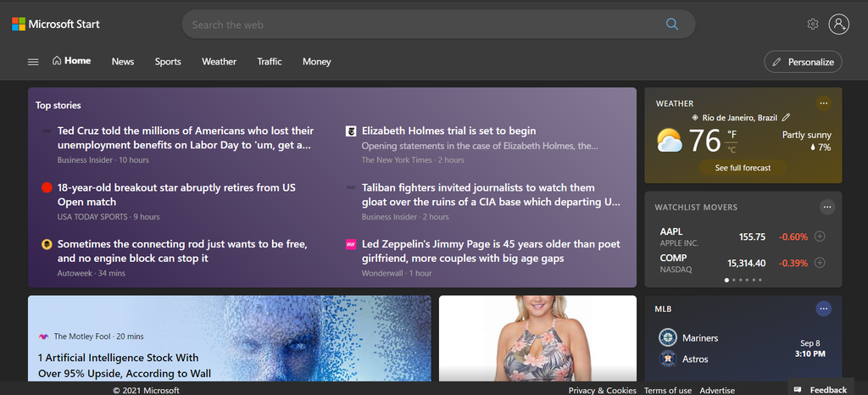Viewport: 868px width, 395px height.
Task: Open the Traffic tab
Action: [x=270, y=61]
